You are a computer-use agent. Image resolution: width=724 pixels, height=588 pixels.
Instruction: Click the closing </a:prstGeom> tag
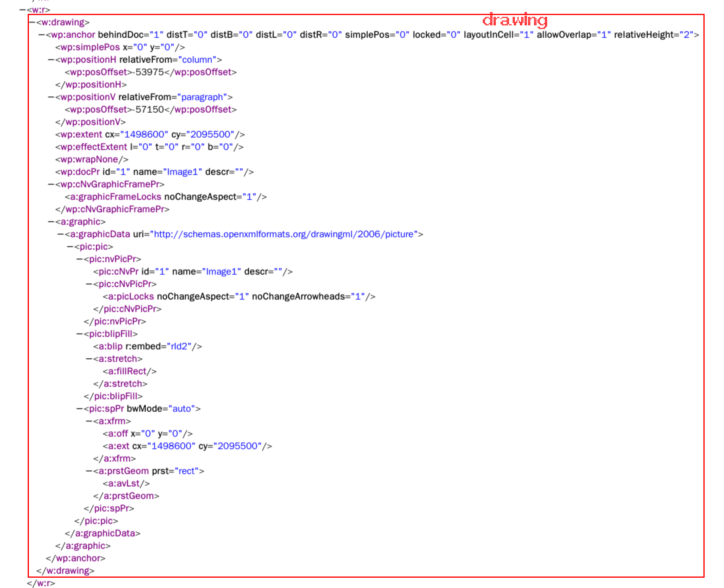(x=126, y=496)
